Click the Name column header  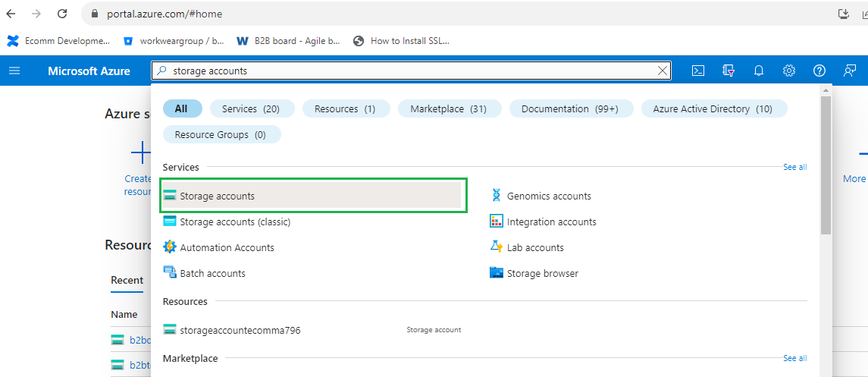click(124, 314)
